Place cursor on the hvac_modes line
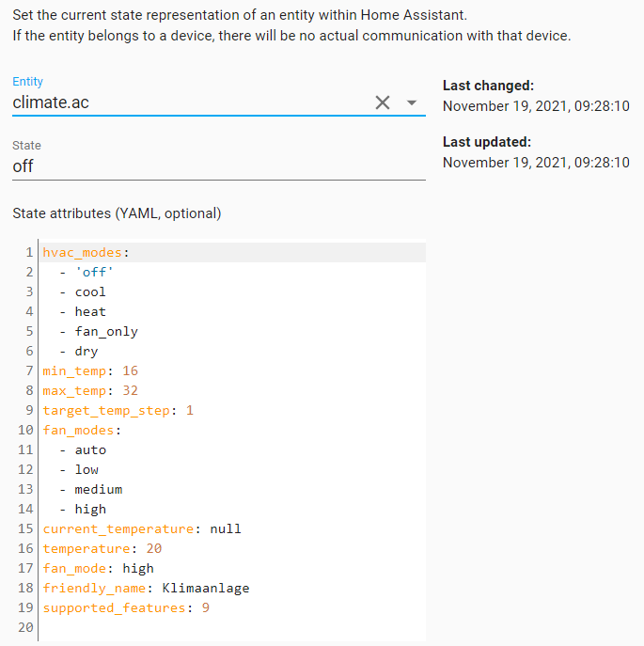 [x=86, y=252]
